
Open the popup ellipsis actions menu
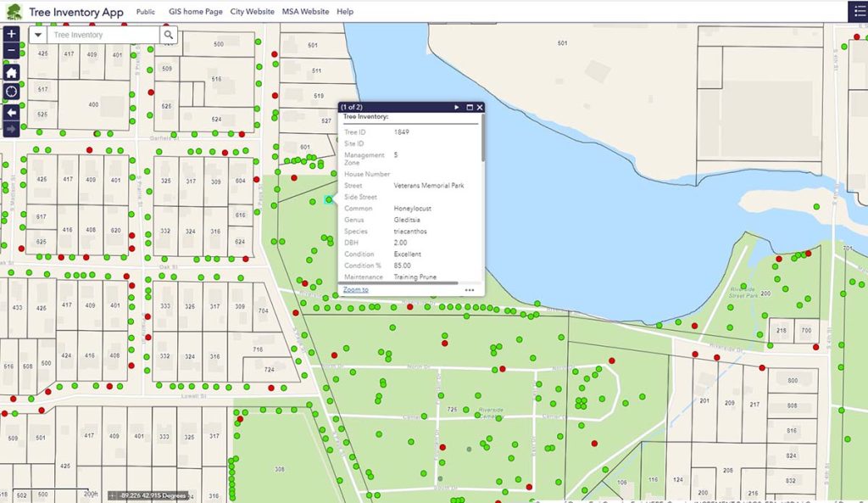(x=471, y=291)
